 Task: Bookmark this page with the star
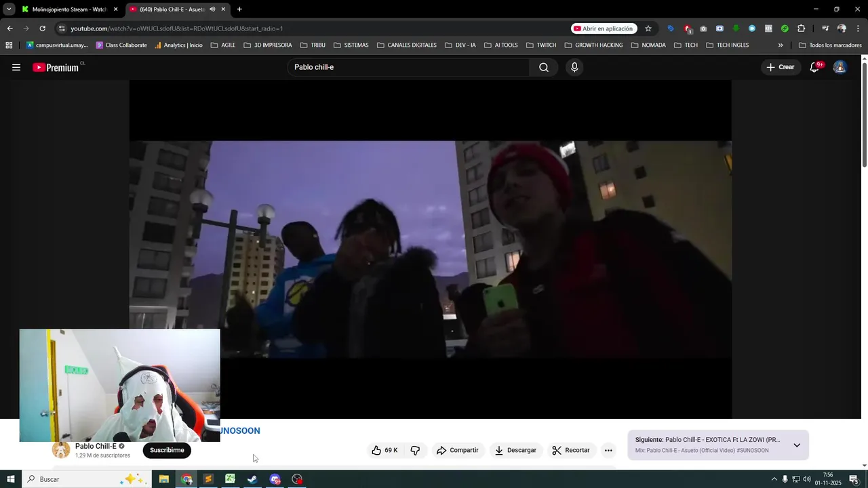tap(648, 28)
